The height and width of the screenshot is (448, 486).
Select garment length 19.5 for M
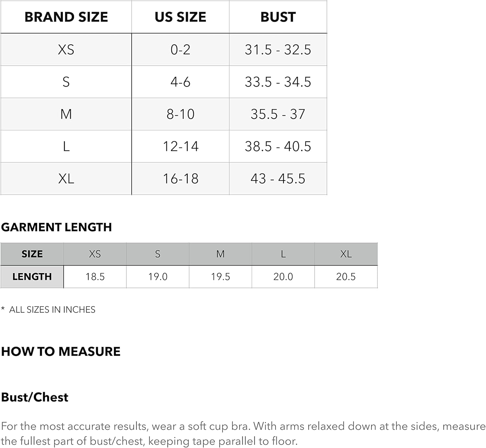click(x=220, y=277)
